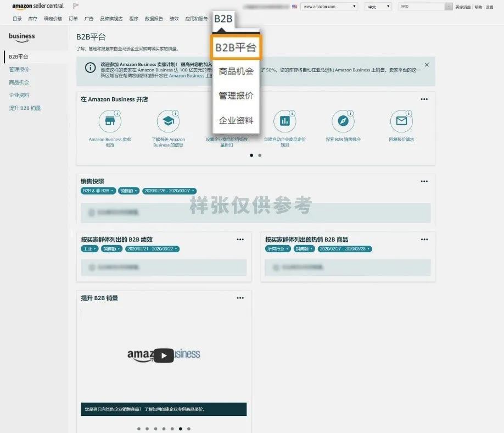Open more options for 按买家群体列出的 B2B 绩效

pyautogui.click(x=240, y=240)
